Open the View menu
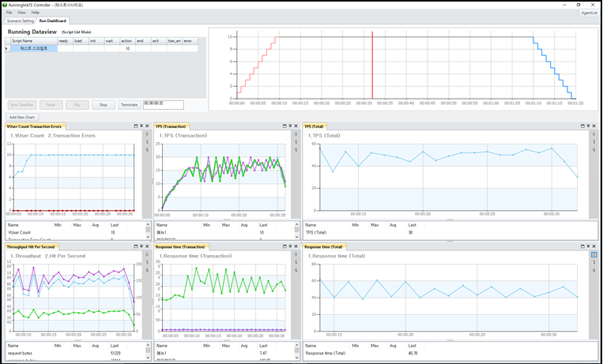The height and width of the screenshot is (364, 603). 21,13
